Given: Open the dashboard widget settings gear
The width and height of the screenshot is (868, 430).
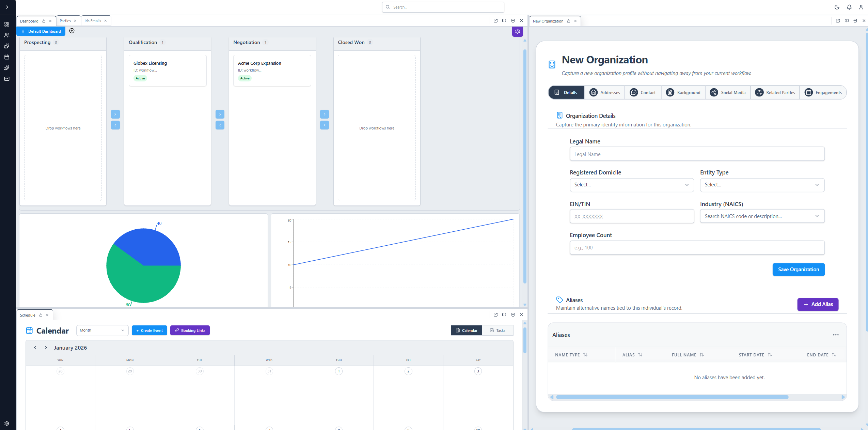Looking at the screenshot, I should [x=517, y=31].
